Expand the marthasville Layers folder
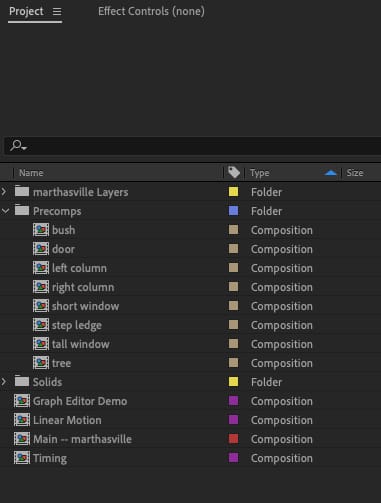The height and width of the screenshot is (503, 381). pyautogui.click(x=4, y=192)
